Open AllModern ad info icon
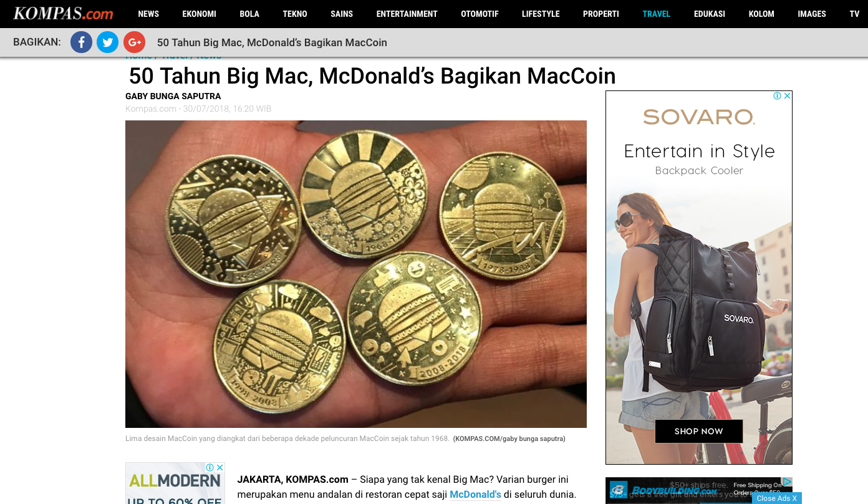 [210, 468]
